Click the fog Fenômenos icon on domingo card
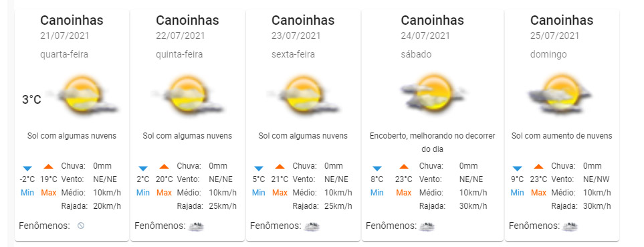This screenshot has width=644, height=247. 570,226
